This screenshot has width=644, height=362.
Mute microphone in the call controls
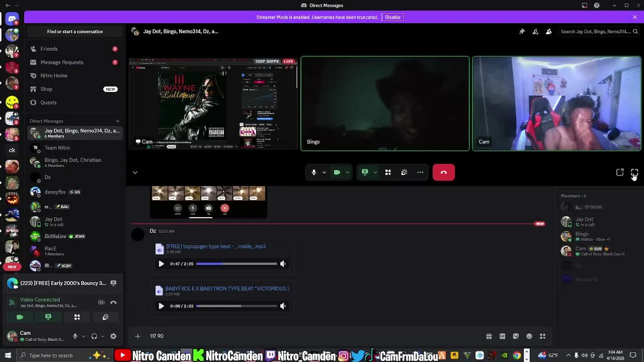pos(314,172)
